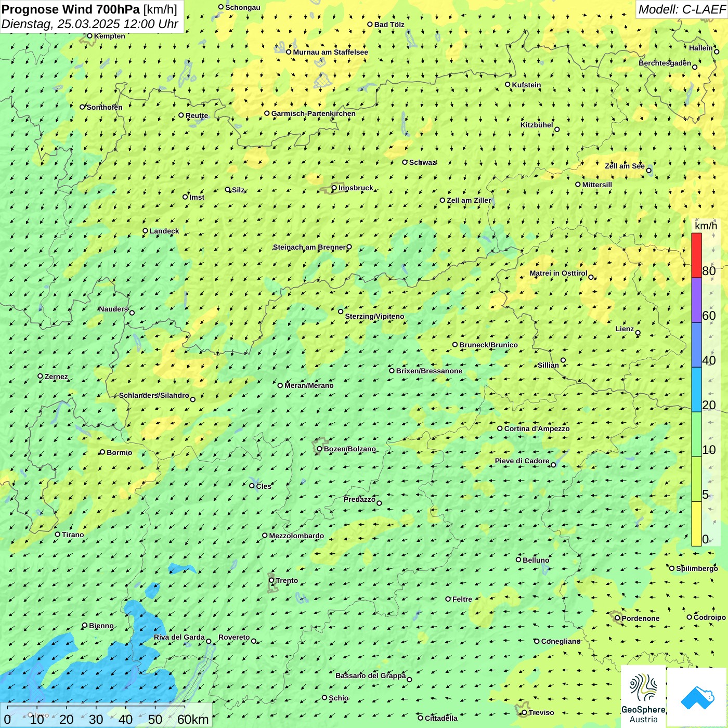Click the 'Spilimbergo' label
Image resolution: width=728 pixels, height=728 pixels.
(x=697, y=568)
